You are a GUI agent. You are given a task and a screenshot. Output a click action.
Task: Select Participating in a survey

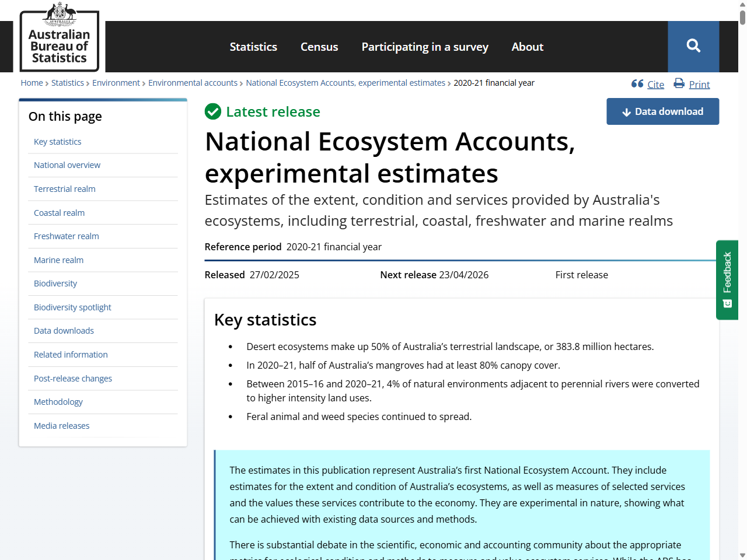pos(425,47)
